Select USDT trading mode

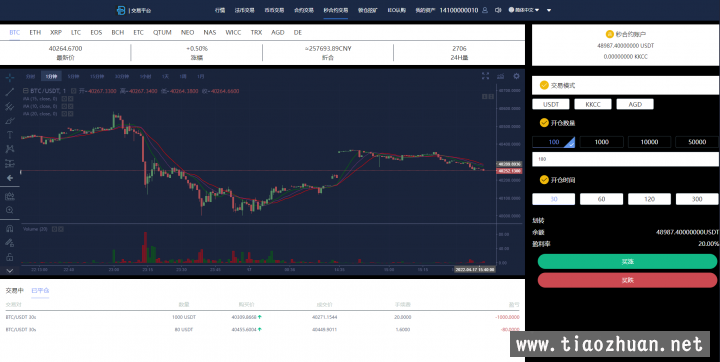point(551,104)
